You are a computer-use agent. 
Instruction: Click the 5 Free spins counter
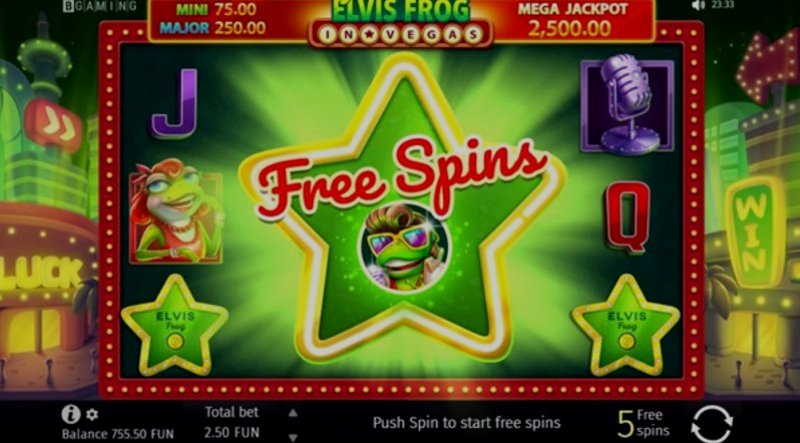tap(644, 423)
